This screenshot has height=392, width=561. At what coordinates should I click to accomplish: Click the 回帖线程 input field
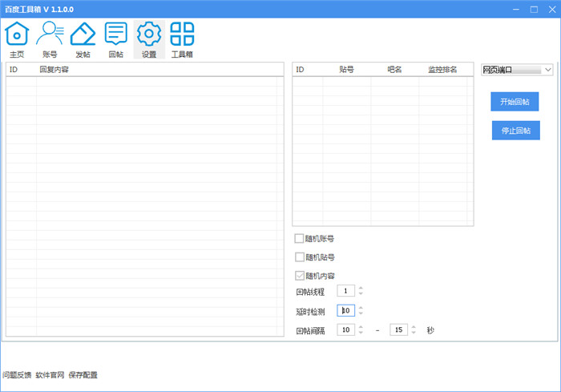click(x=346, y=291)
